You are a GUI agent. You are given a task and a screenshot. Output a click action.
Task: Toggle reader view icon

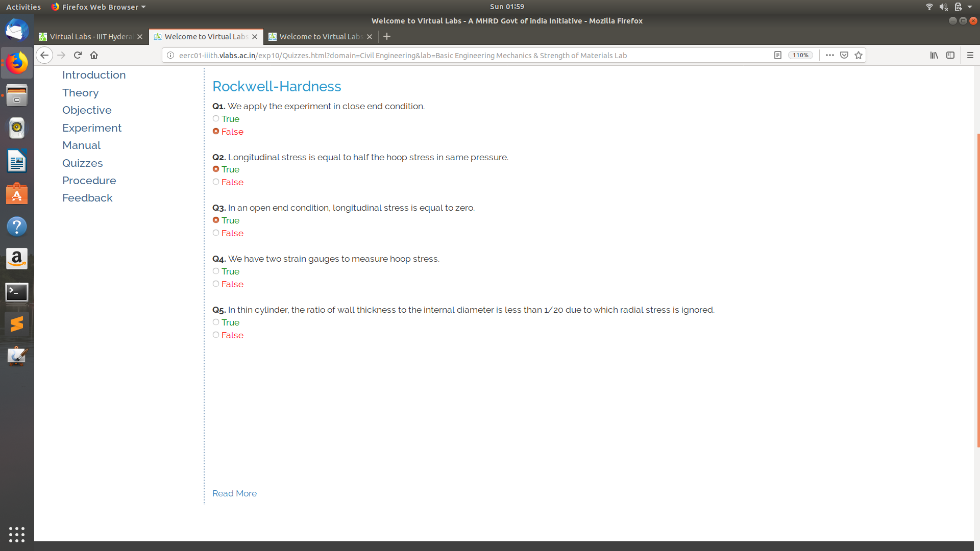pos(778,55)
